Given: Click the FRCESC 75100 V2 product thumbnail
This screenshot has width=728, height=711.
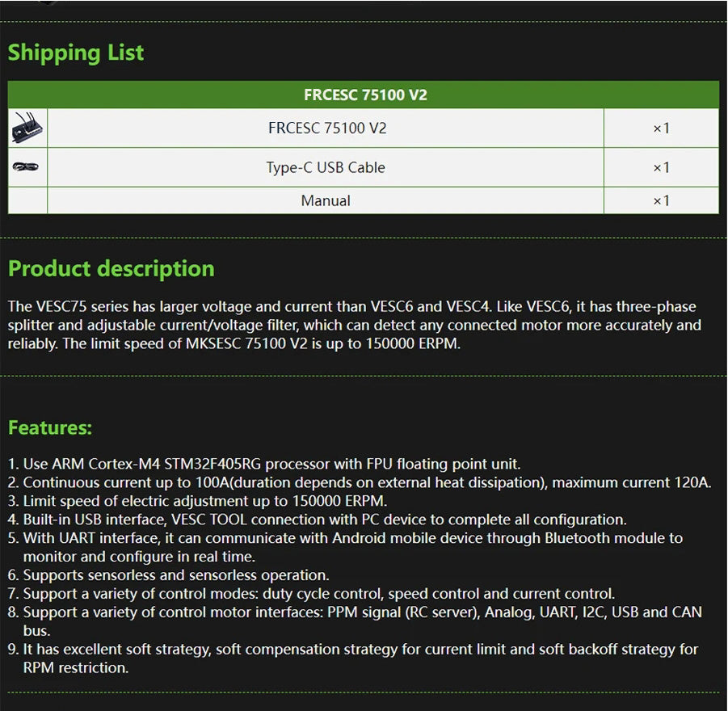Looking at the screenshot, I should click(x=27, y=128).
